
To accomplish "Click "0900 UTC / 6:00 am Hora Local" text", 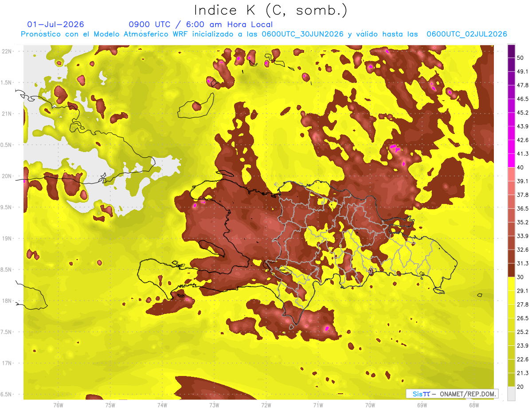I will (x=200, y=24).
